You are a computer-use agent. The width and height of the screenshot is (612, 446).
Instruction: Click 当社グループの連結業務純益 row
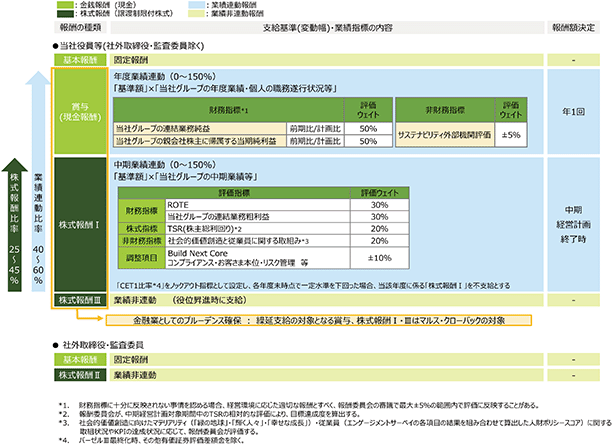(200, 129)
